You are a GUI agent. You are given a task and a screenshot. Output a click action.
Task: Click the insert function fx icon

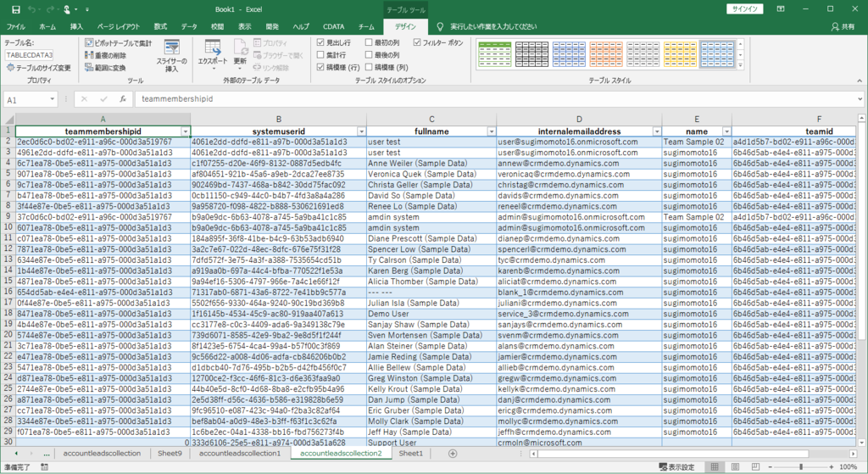click(123, 99)
